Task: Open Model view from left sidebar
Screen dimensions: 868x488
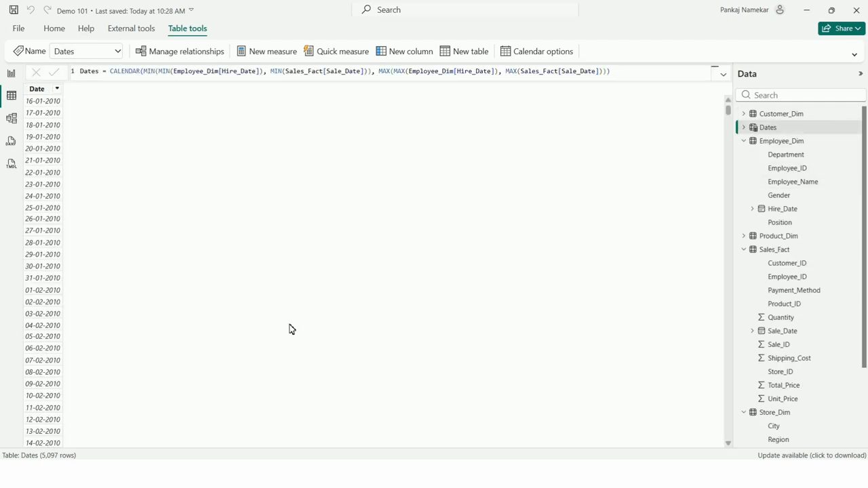Action: (11, 119)
